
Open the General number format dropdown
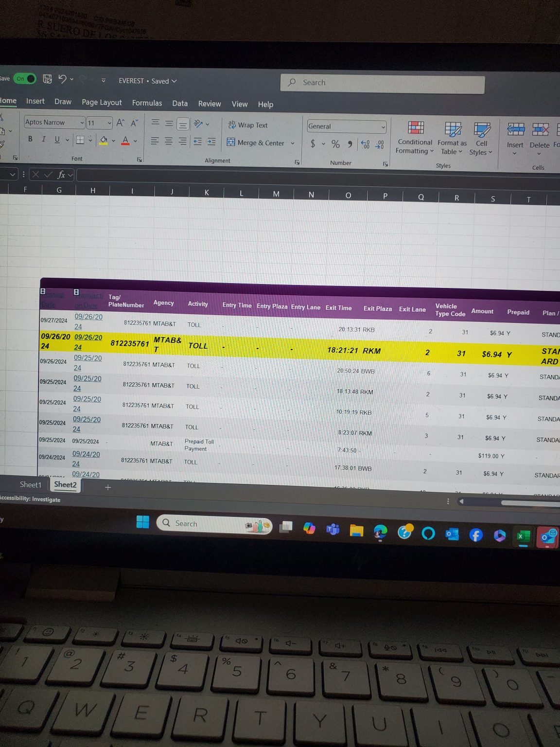(x=383, y=127)
